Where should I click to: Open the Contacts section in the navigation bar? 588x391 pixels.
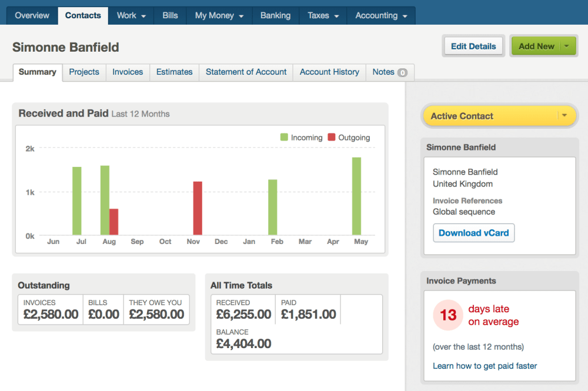[x=82, y=15]
